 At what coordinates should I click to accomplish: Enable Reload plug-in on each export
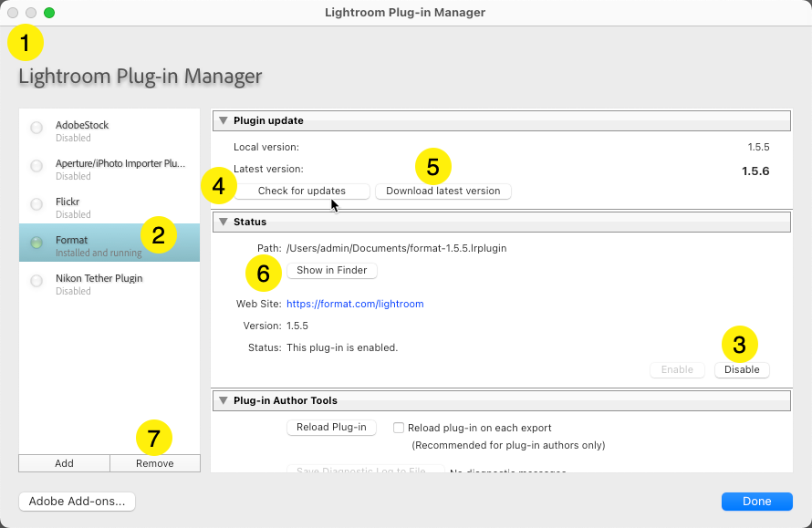pos(399,428)
